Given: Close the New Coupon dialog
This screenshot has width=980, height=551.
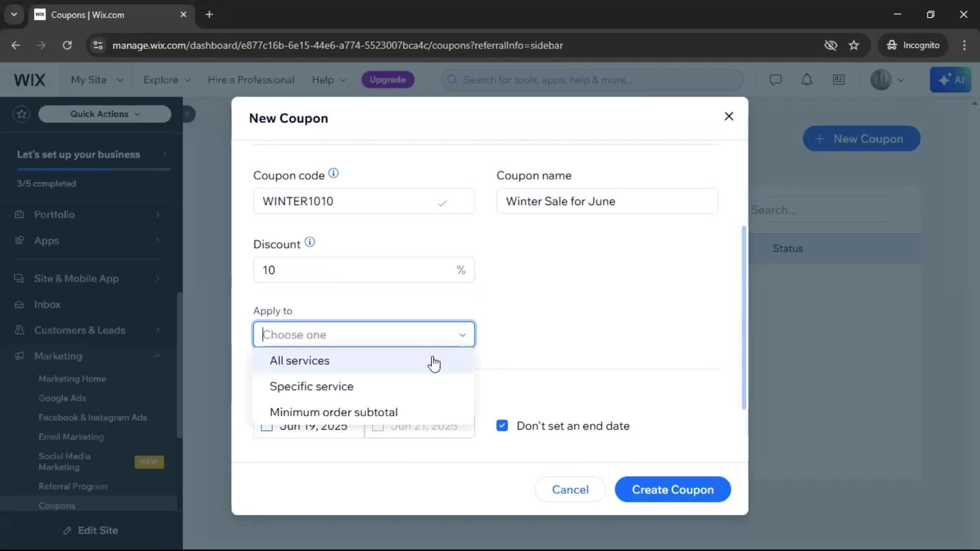Looking at the screenshot, I should [729, 116].
